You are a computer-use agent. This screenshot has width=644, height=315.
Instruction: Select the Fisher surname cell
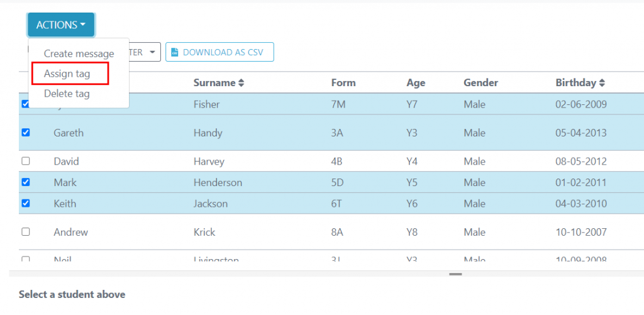(206, 104)
